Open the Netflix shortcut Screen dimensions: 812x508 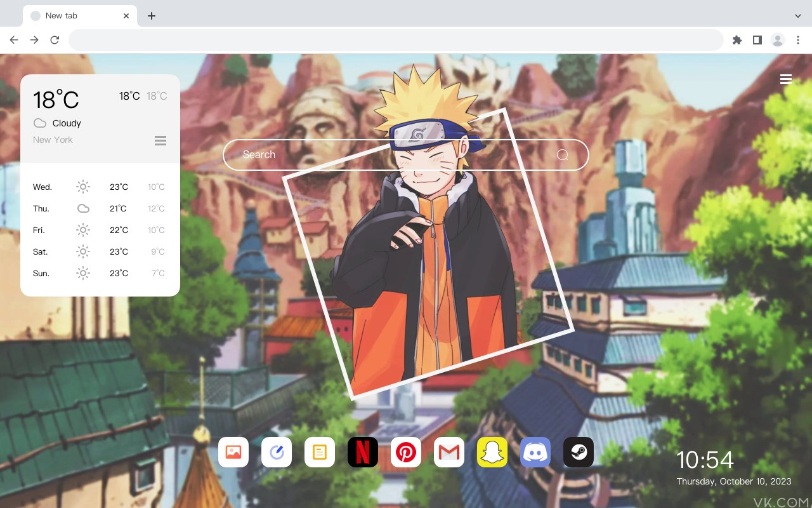(363, 452)
